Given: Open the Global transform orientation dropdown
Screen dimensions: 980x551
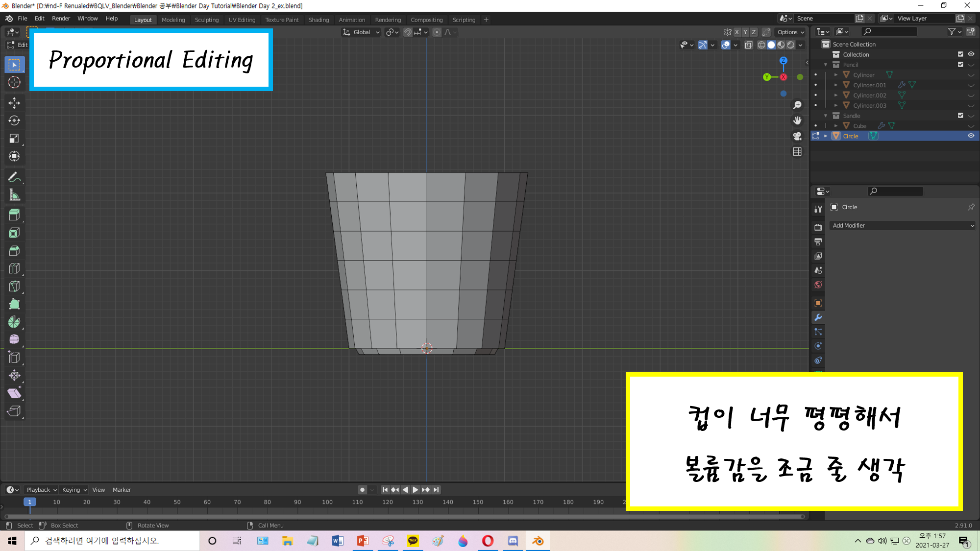Looking at the screenshot, I should [x=361, y=32].
